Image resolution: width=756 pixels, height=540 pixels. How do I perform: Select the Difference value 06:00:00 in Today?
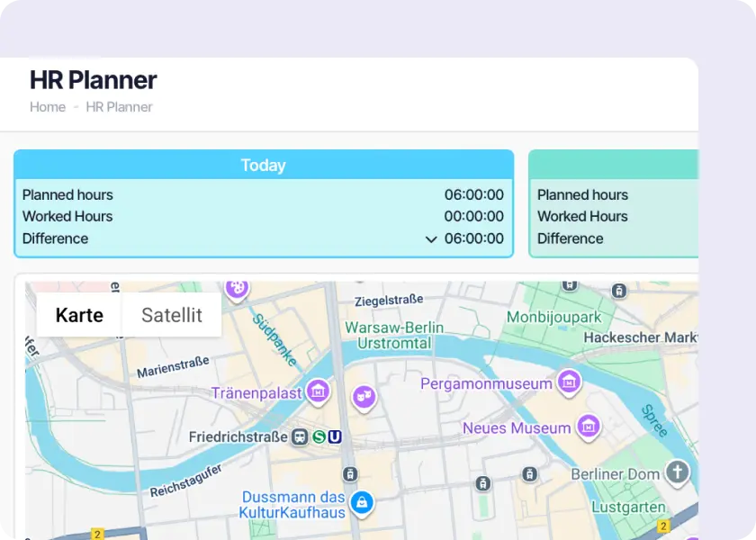pyautogui.click(x=474, y=238)
